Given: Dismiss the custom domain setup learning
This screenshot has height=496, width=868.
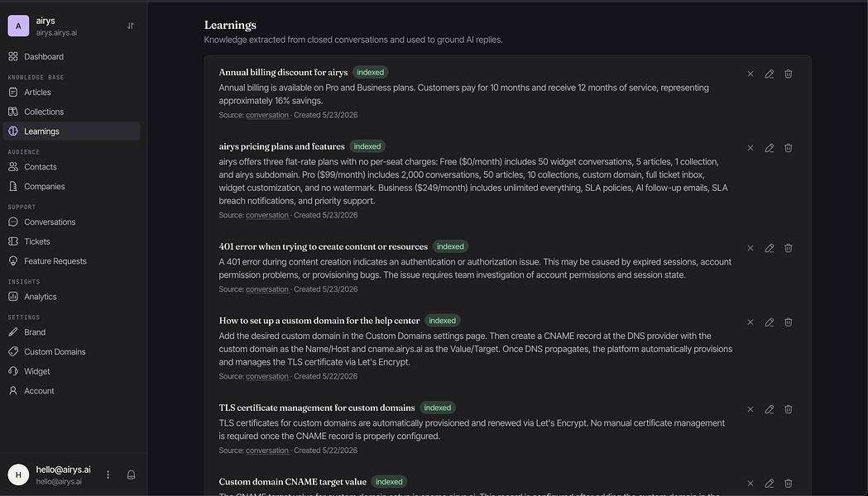Looking at the screenshot, I should coord(751,322).
